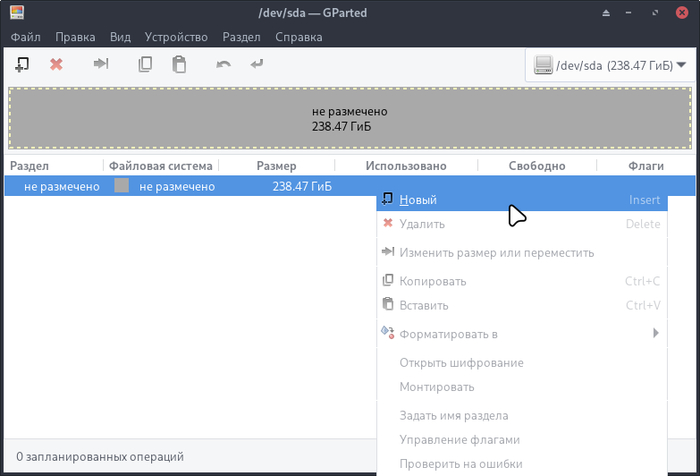Viewport: 700px width, 476px height.
Task: Click the apply all operations icon
Action: point(257,65)
